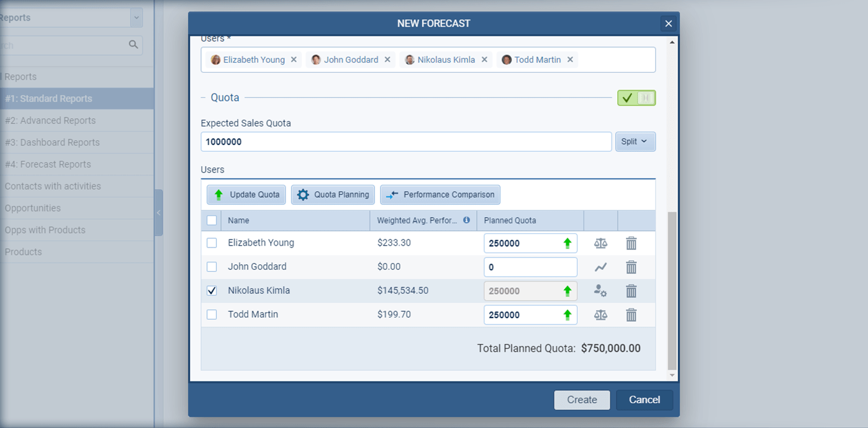Switch to #2: Advanced Reports

tap(50, 120)
